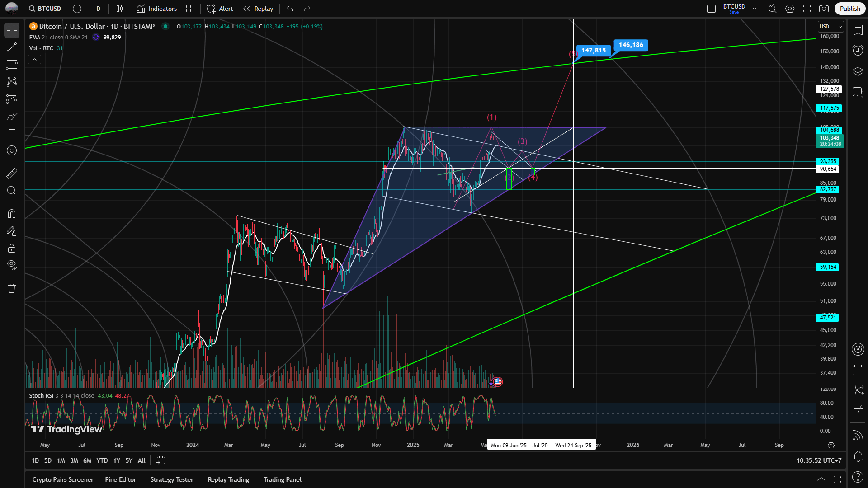The height and width of the screenshot is (488, 868).
Task: Select the brush drawing tool
Action: click(x=12, y=116)
